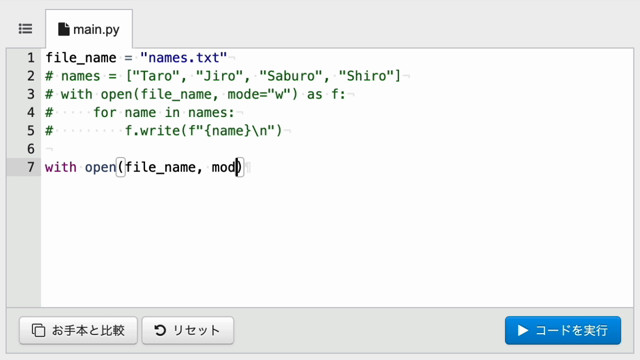Click line number 6 in gutter
The width and height of the screenshot is (640, 360).
click(x=31, y=149)
